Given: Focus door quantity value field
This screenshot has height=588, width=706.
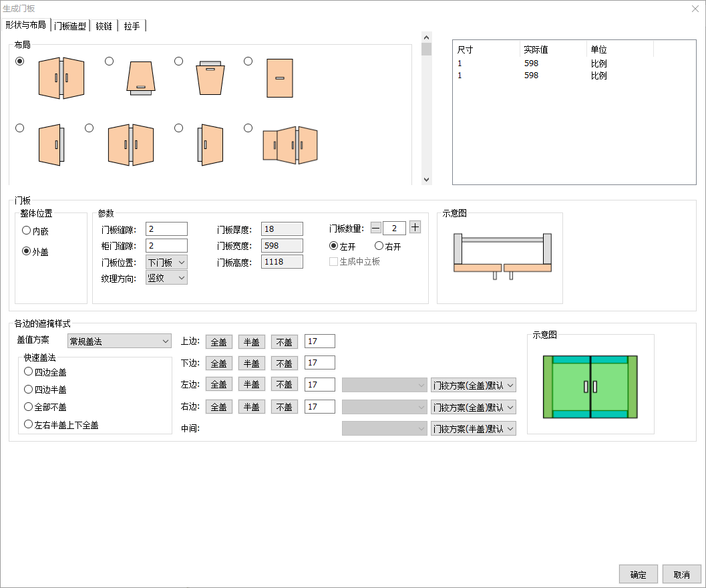Looking at the screenshot, I should click(395, 228).
